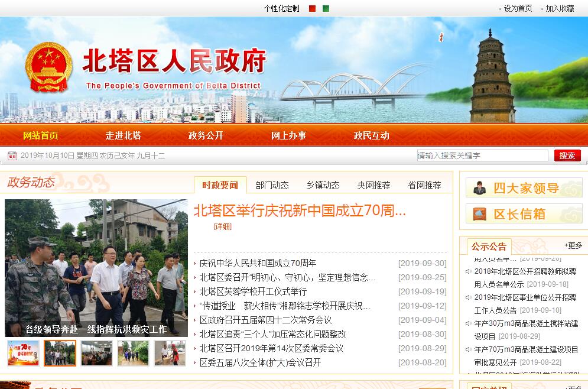Viewport: 588px width, 389px height.
Task: Click the search keyword input field
Action: (x=483, y=155)
